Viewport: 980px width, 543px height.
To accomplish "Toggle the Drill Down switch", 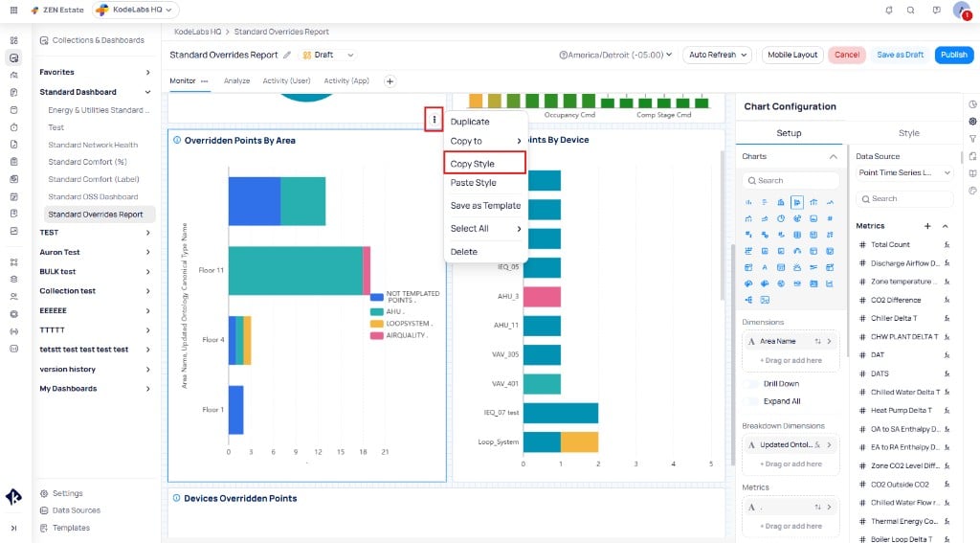I will pyautogui.click(x=750, y=383).
